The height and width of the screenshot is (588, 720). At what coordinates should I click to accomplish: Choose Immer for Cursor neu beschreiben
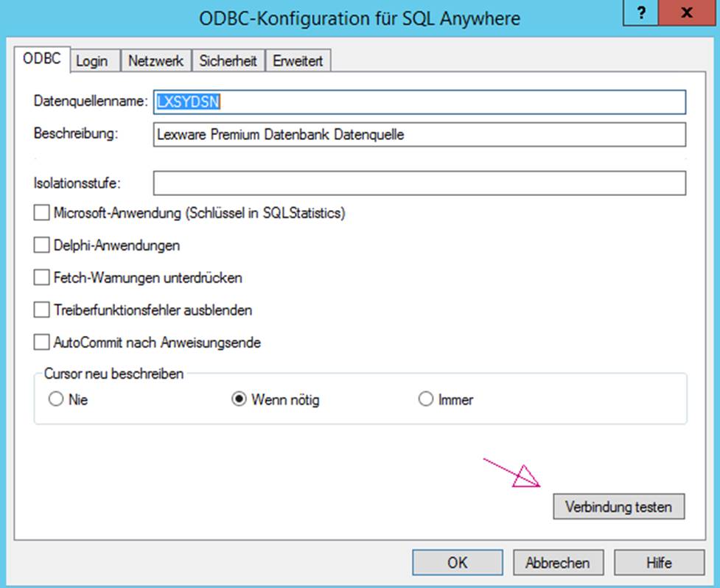pos(425,399)
